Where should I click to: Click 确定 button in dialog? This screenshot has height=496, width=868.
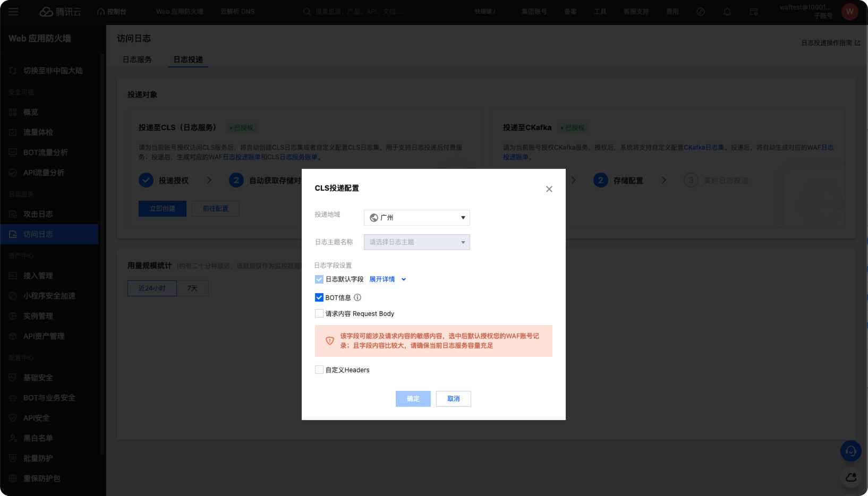413,399
